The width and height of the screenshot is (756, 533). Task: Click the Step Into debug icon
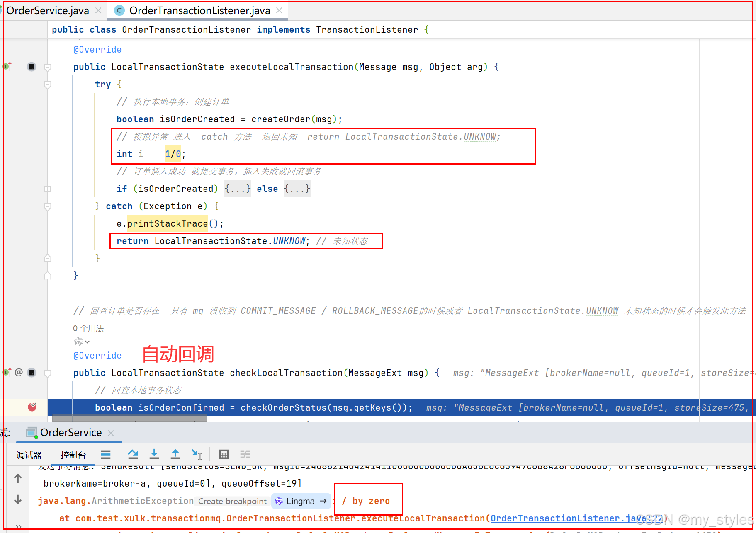(154, 454)
